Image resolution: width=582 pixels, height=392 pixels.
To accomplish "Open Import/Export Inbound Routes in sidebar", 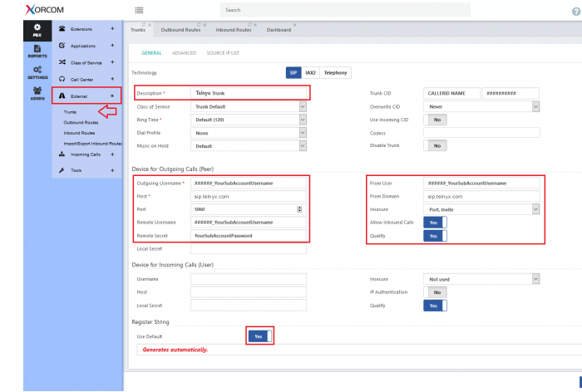I will 92,144.
